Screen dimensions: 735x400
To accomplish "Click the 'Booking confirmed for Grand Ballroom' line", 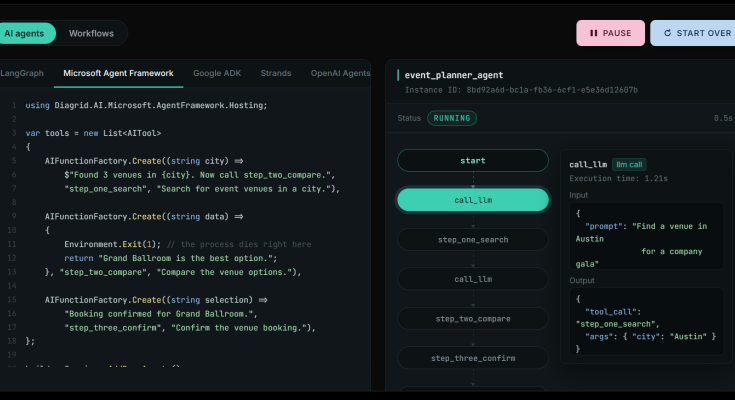I will pos(161,314).
